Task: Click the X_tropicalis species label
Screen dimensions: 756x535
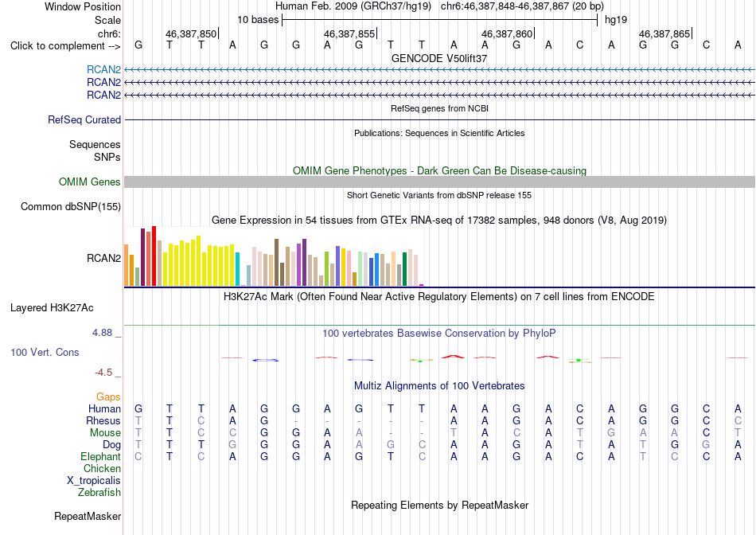Action: 94,481
